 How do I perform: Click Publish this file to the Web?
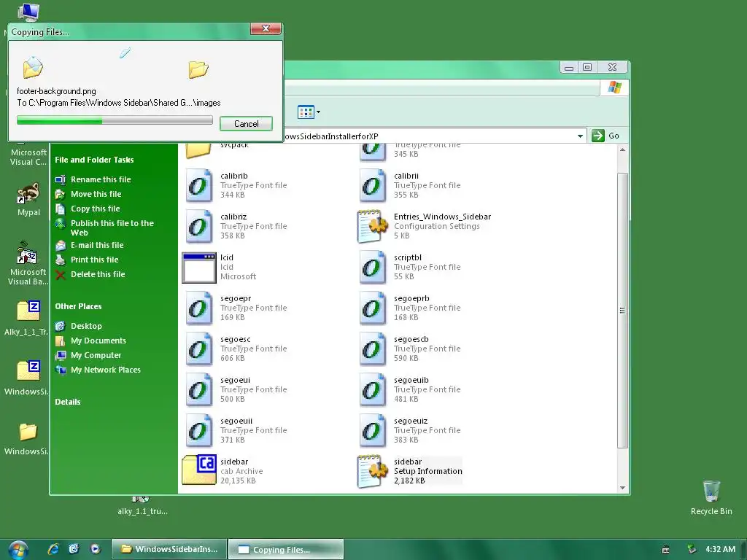point(112,227)
